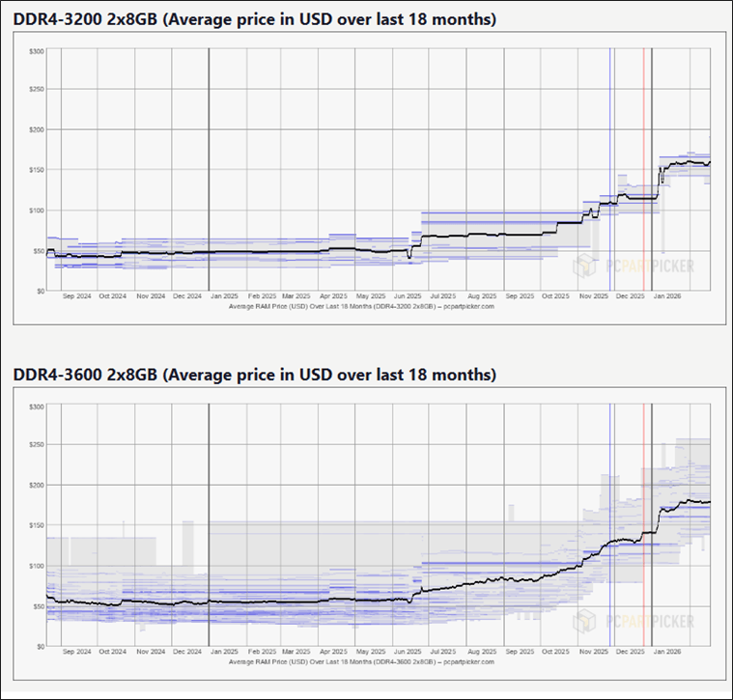Click Jun 2025 label on DDR4-3200 chart
The height and width of the screenshot is (700, 733).
coord(408,296)
